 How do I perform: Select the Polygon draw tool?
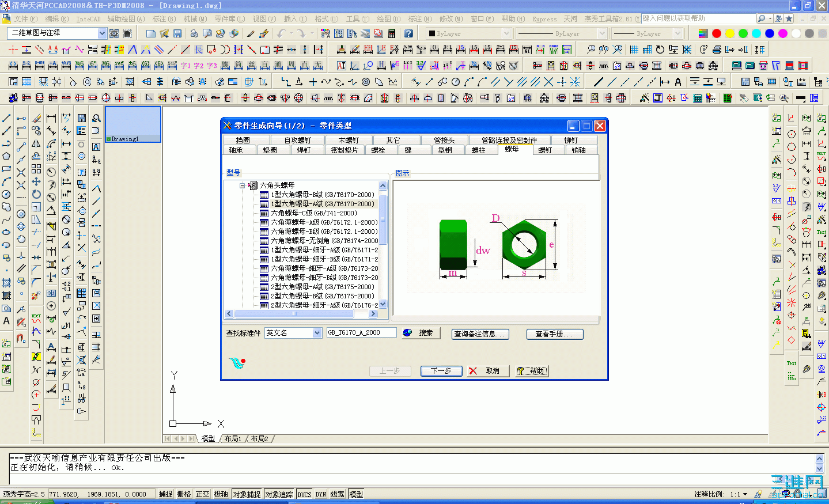[x=6, y=156]
